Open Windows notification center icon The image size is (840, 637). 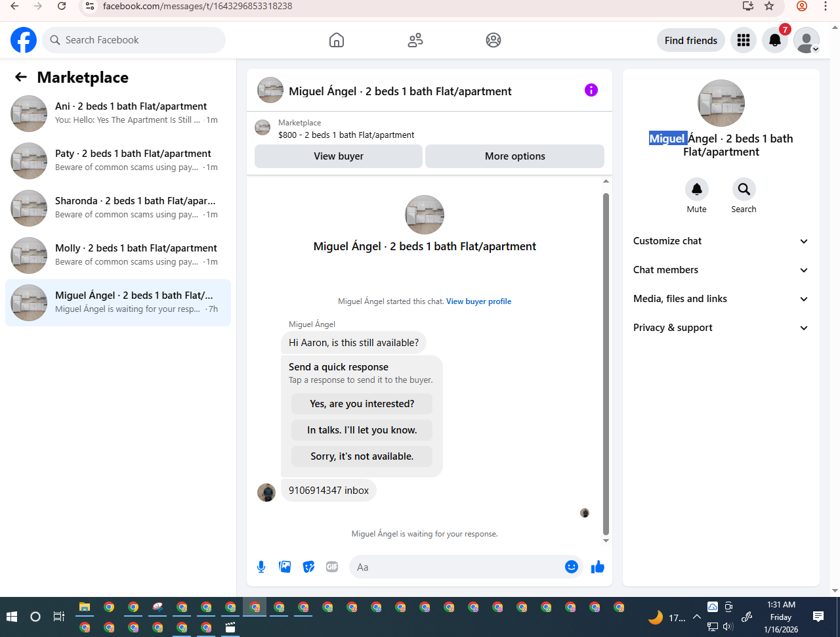pos(818,617)
